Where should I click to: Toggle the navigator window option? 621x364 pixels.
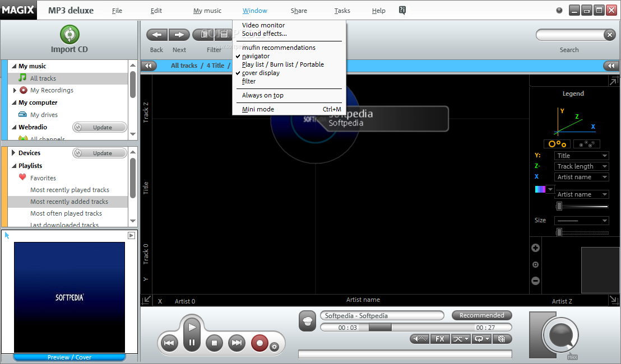256,56
